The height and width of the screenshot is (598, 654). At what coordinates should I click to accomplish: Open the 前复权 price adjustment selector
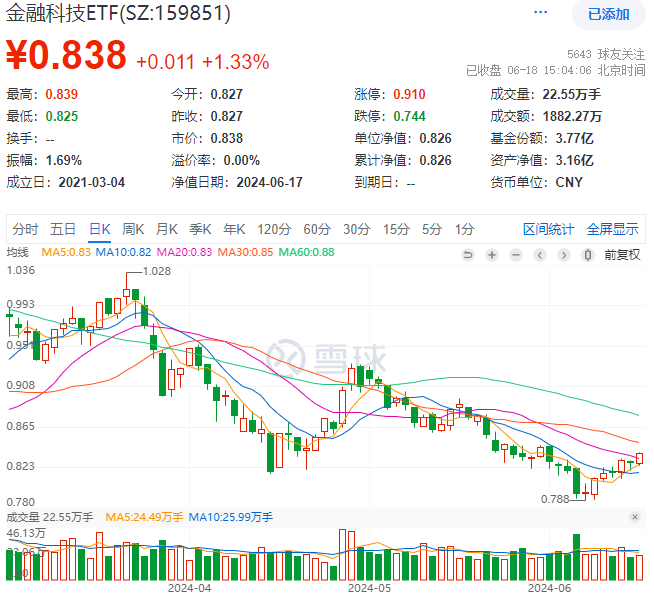click(621, 255)
